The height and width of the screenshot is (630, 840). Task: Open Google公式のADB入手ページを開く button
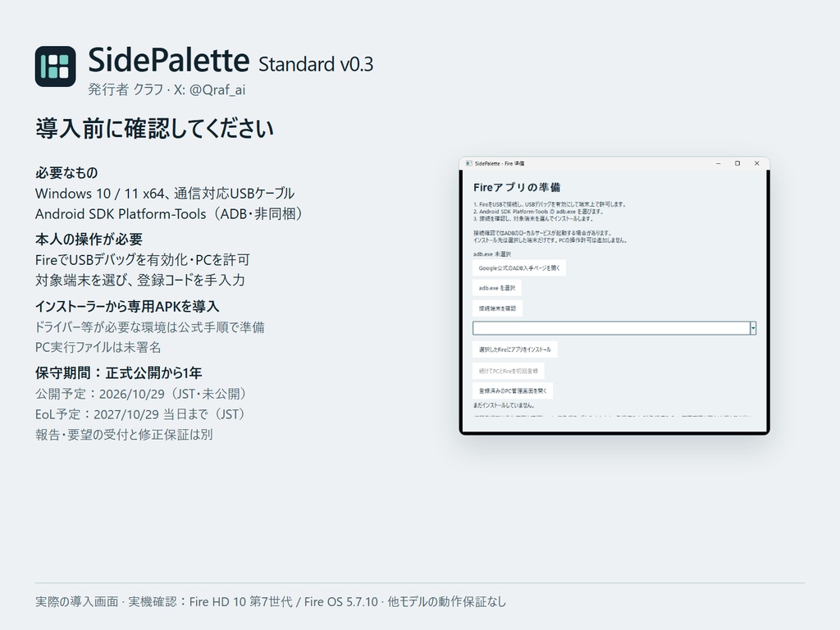pyautogui.click(x=519, y=268)
